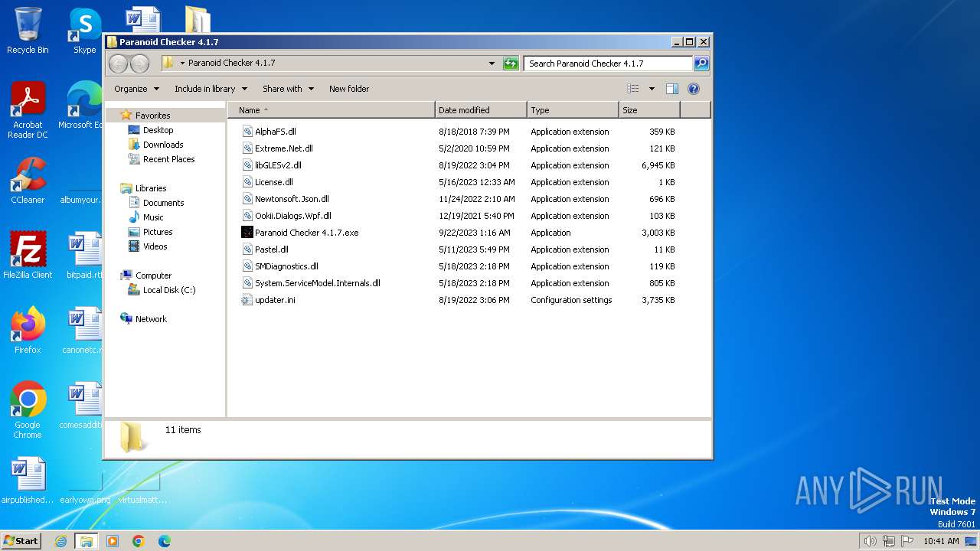Select the Extreme.Net.dll file icon
980x551 pixels.
pos(247,148)
